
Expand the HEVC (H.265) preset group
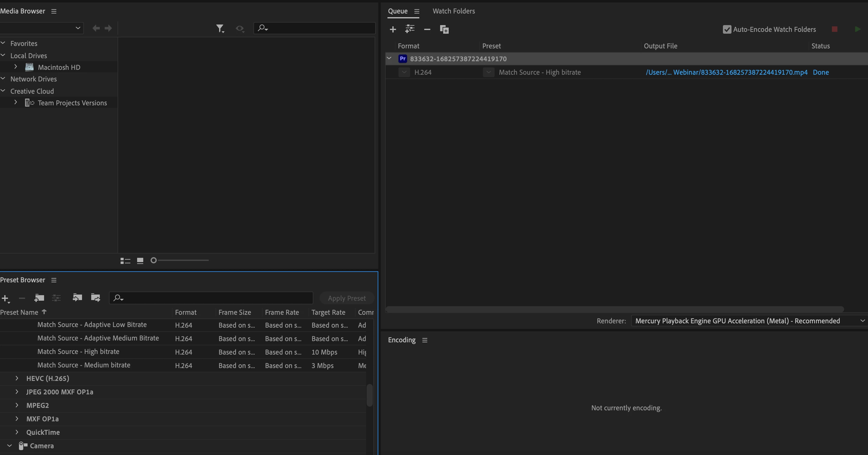(17, 378)
